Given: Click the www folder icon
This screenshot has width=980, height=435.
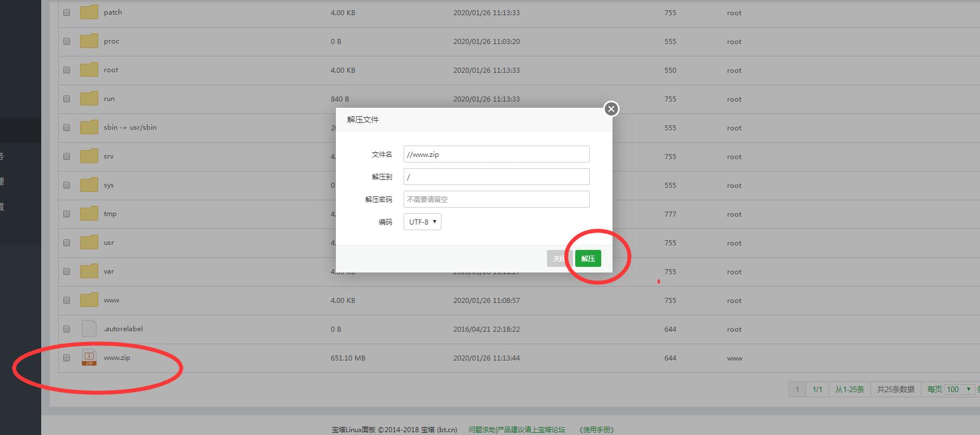Looking at the screenshot, I should point(89,300).
